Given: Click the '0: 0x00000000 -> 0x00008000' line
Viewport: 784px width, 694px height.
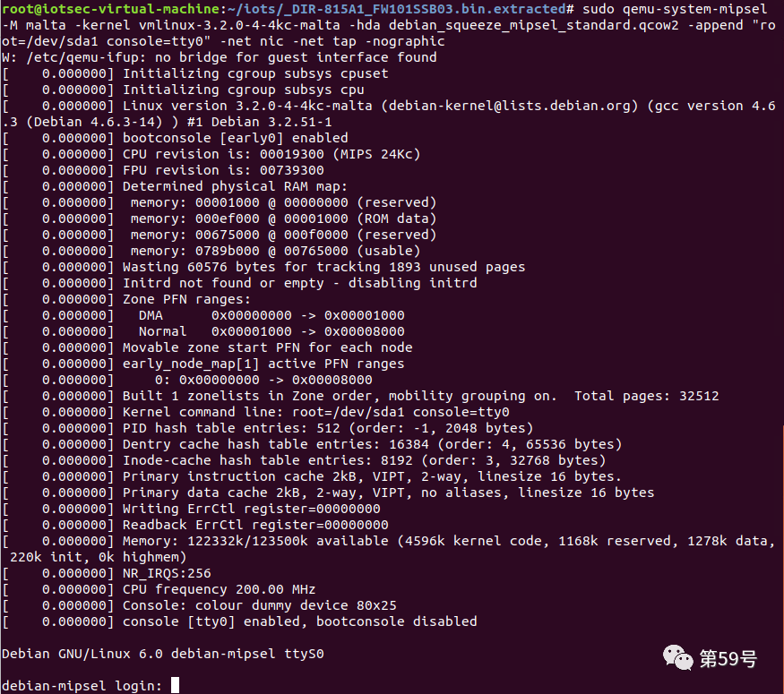Looking at the screenshot, I should [187, 380].
